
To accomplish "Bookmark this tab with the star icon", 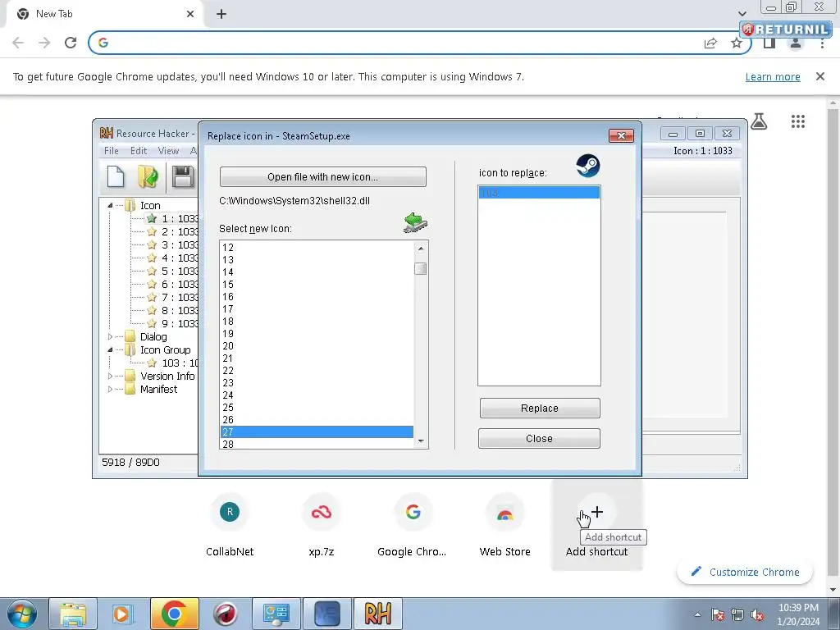I will 737,43.
